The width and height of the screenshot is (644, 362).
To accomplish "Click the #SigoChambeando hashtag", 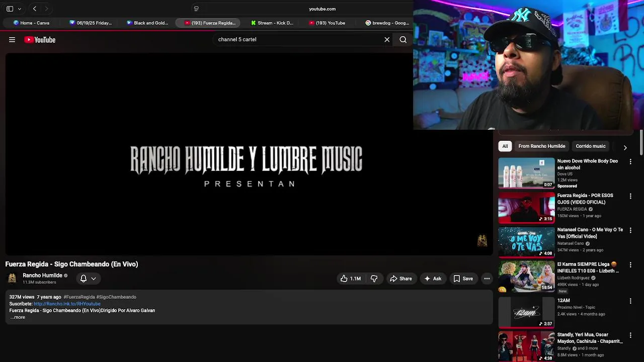I will click(x=116, y=297).
